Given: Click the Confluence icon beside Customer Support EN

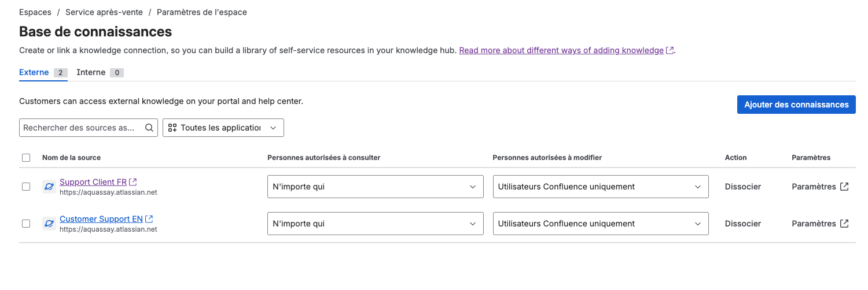Looking at the screenshot, I should 49,224.
